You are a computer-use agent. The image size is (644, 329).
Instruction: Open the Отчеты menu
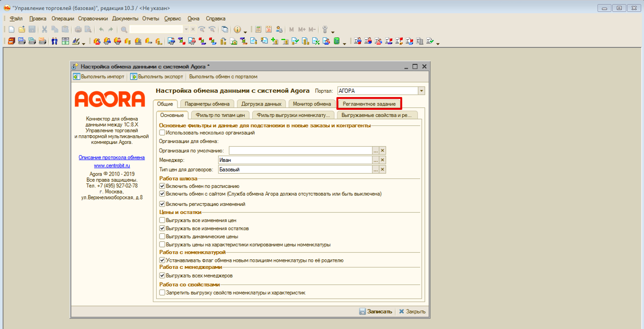click(x=150, y=18)
